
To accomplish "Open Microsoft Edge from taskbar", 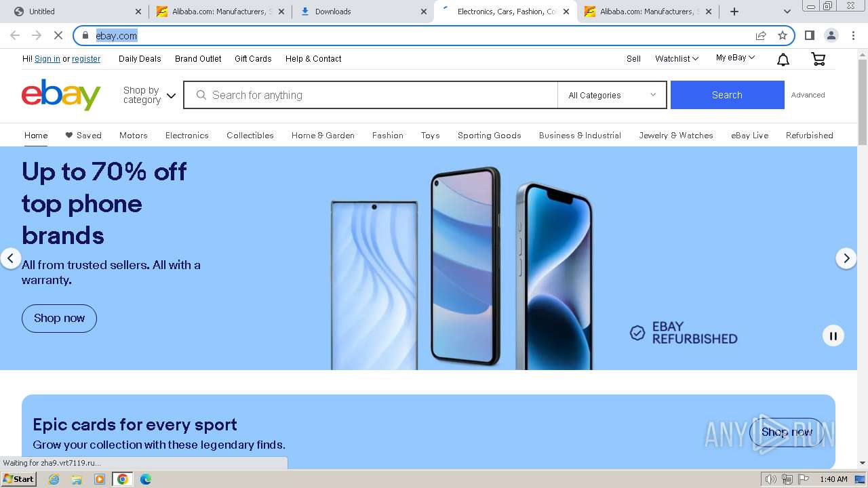I will [146, 479].
